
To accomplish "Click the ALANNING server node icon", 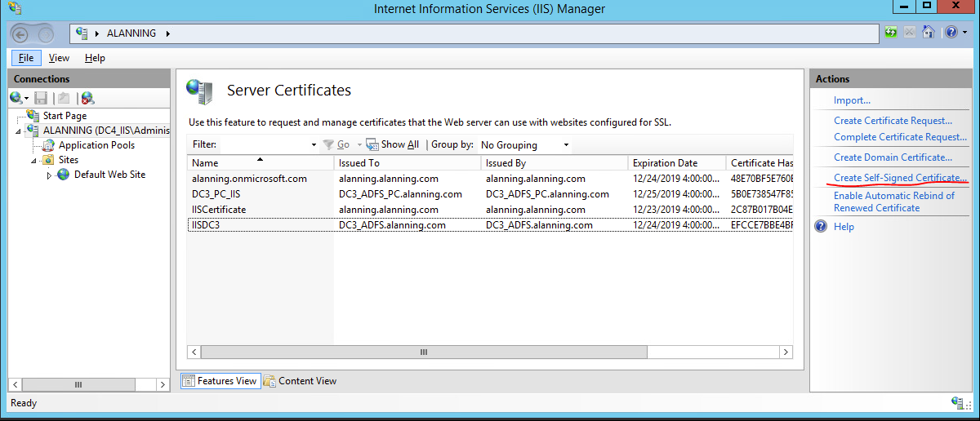I will [33, 131].
